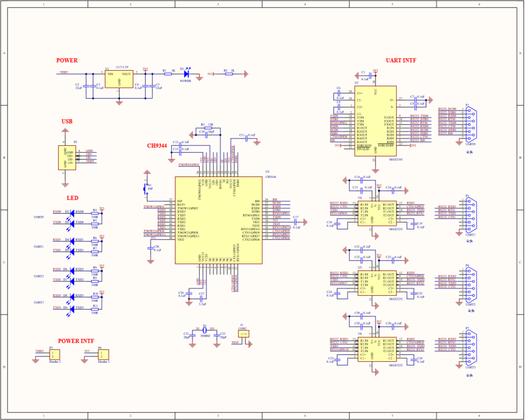Screen dimensions: 525x420
Task: Click the 'UART3' label in LED section
Action: click(x=39, y=302)
